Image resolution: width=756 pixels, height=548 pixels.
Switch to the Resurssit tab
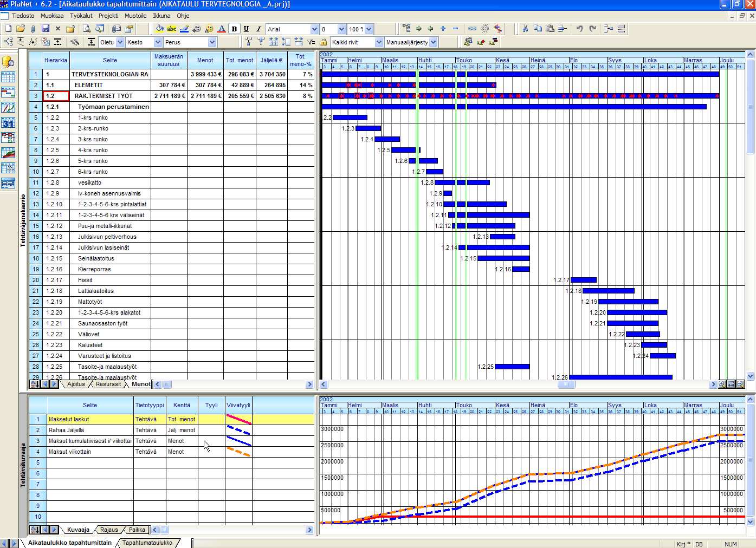pos(108,384)
